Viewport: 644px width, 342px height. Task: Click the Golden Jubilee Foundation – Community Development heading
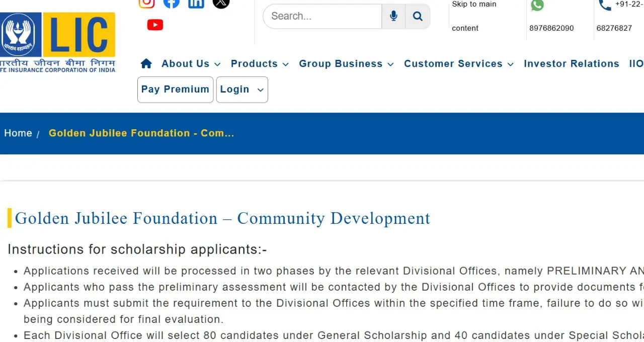coord(222,218)
